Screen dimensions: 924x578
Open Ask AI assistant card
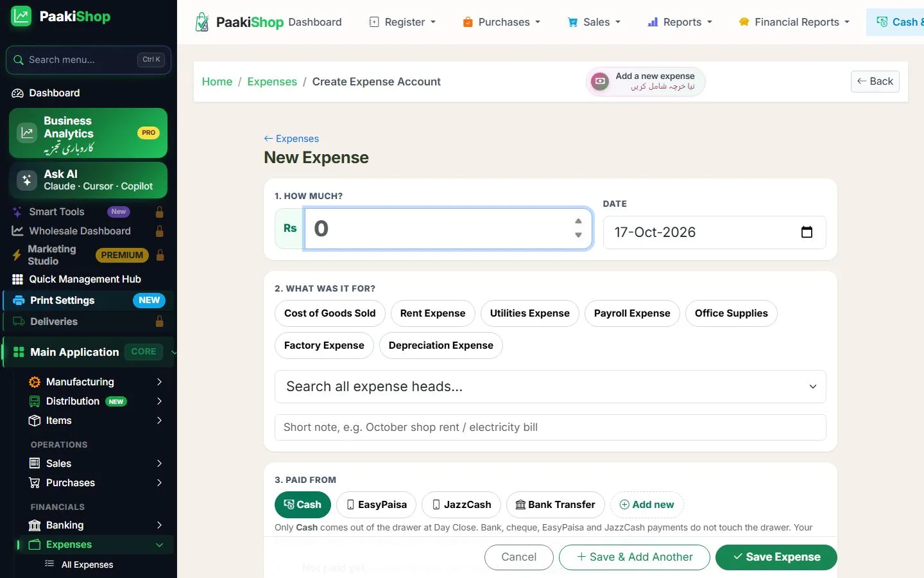(89, 180)
